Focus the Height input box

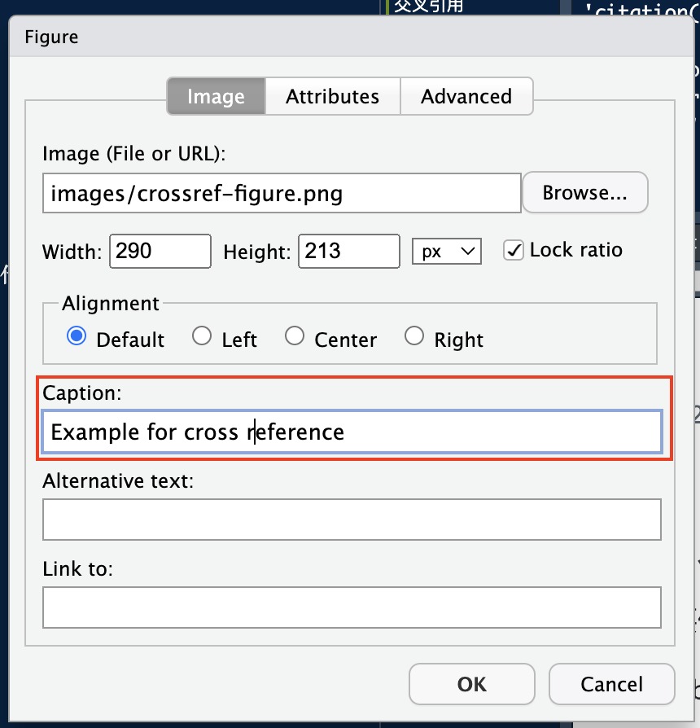click(x=349, y=251)
